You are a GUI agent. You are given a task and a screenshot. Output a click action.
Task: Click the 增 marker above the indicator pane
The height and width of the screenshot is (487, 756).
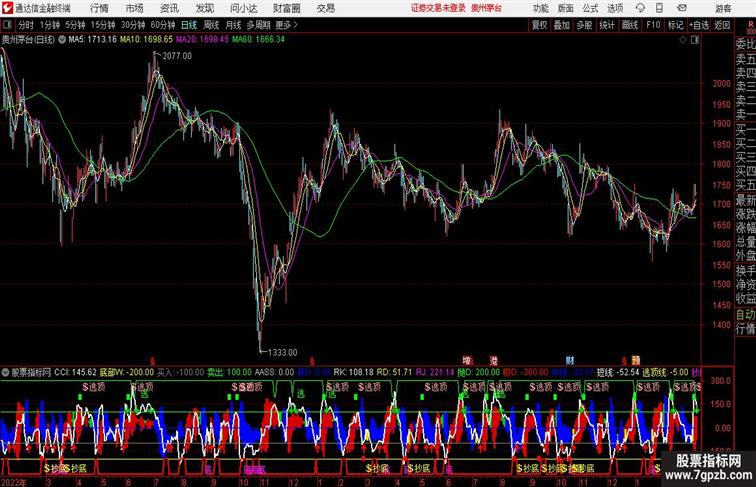tap(467, 360)
